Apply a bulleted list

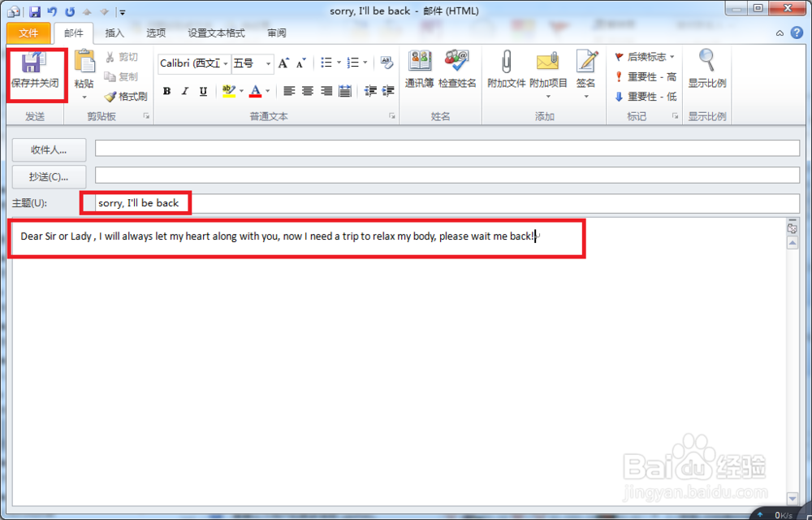[326, 63]
